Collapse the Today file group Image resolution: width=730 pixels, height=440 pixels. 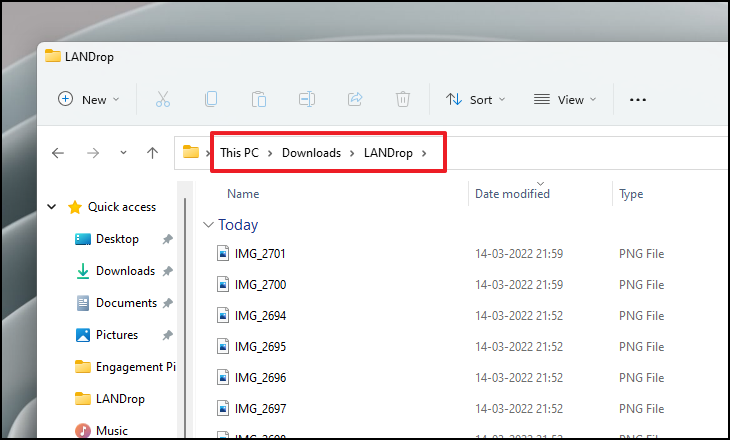(208, 225)
